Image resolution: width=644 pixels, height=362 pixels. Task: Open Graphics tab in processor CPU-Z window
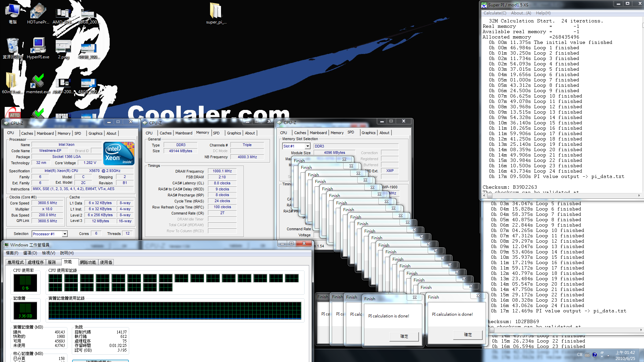96,133
